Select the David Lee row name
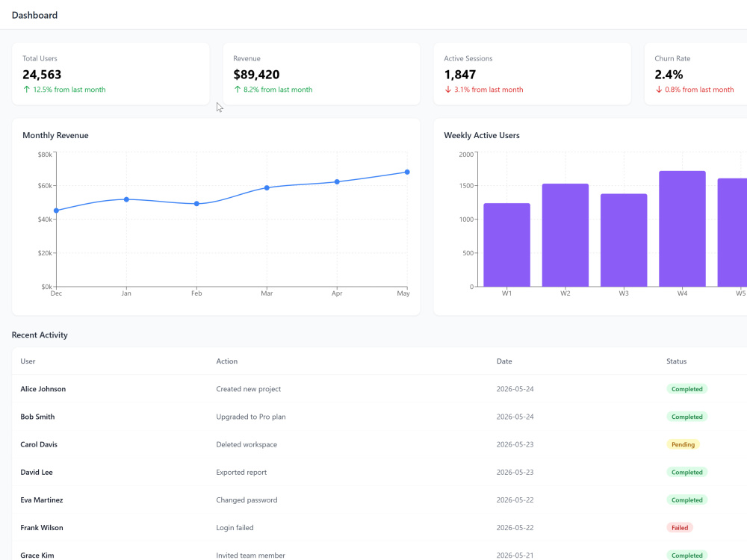 coord(37,473)
